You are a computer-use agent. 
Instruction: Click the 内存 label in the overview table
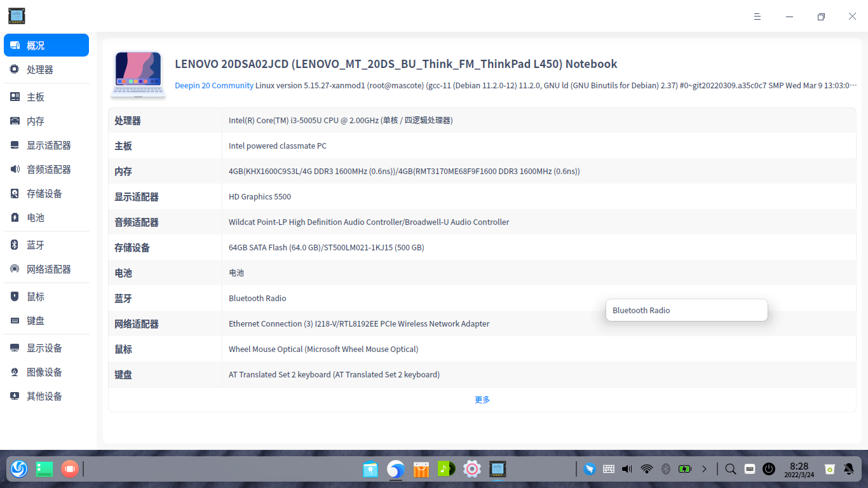click(123, 172)
